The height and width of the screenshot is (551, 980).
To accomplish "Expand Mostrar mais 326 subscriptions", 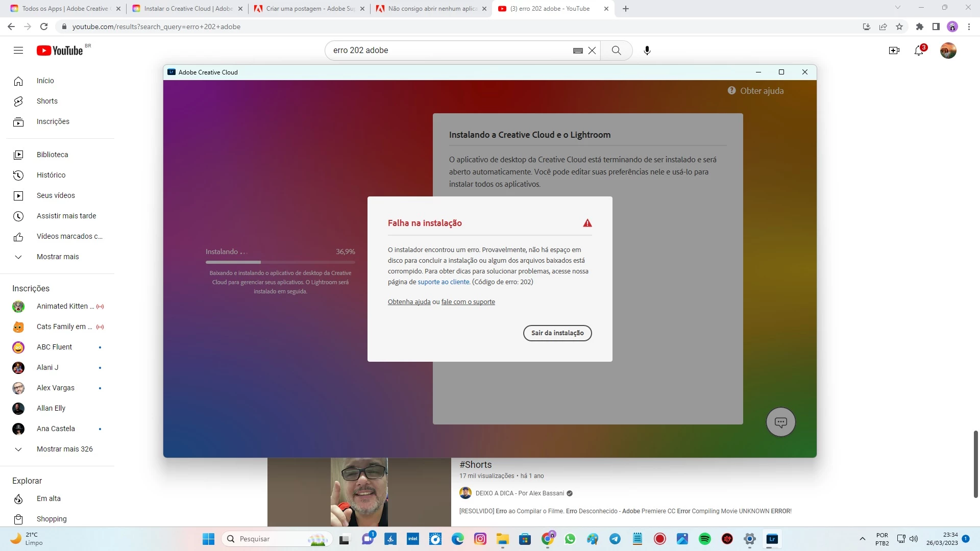I will (64, 449).
